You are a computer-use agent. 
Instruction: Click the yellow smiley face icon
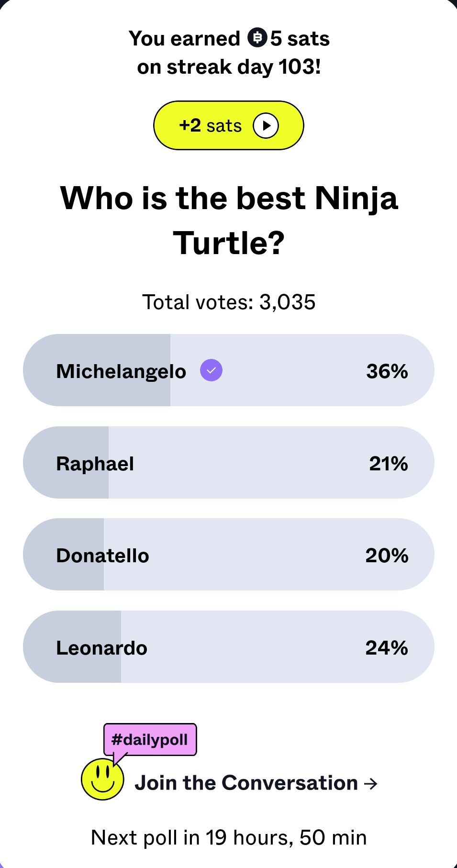[102, 779]
